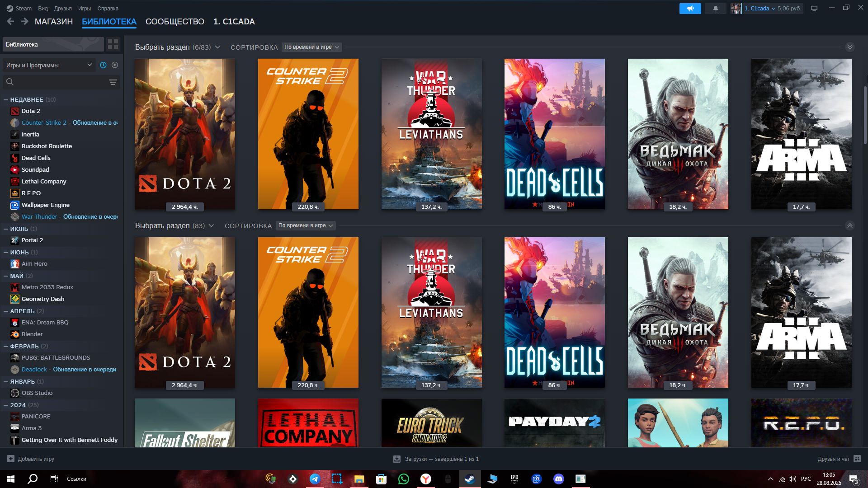Click the Big Picture mode monitor icon

(x=814, y=9)
